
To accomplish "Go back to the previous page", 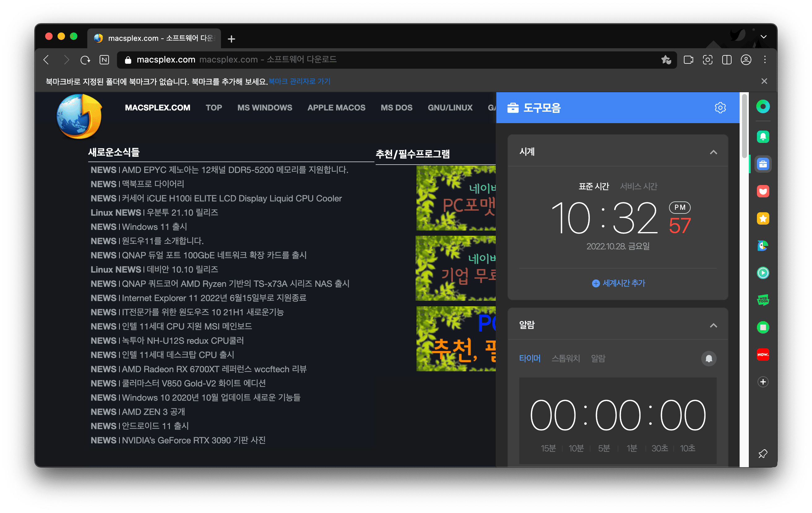I will pos(47,60).
